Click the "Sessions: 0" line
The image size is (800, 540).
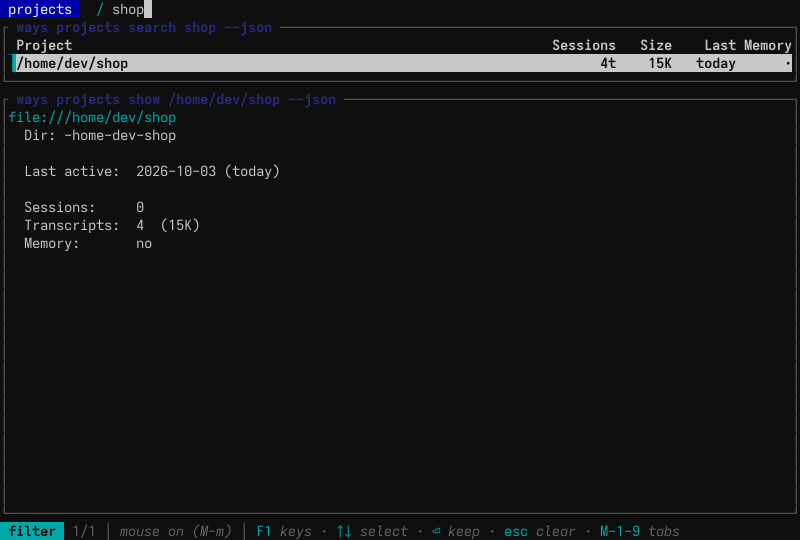(x=84, y=207)
